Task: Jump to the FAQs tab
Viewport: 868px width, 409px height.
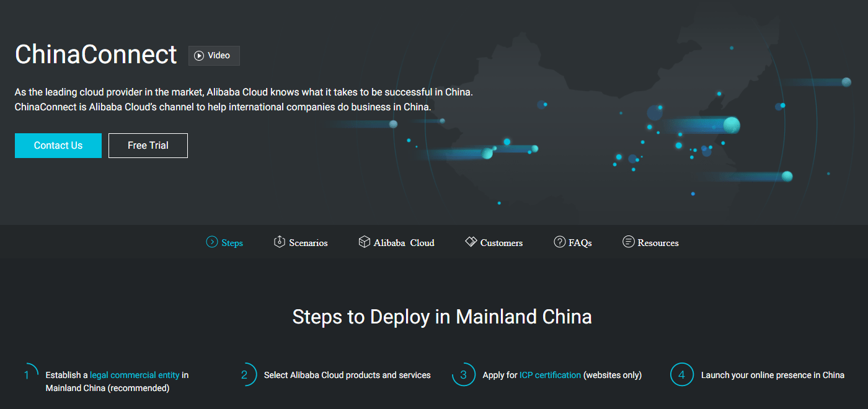Action: [x=573, y=242]
